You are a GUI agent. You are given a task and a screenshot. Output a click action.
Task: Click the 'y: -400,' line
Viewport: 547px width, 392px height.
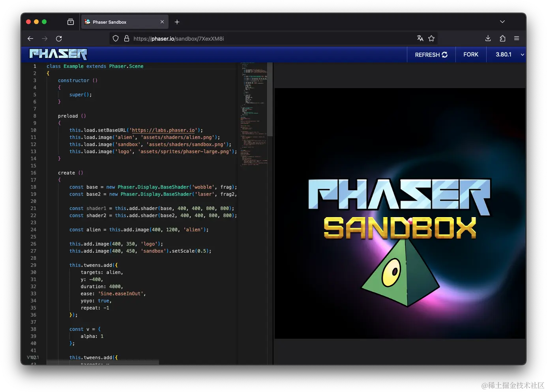[x=92, y=279]
